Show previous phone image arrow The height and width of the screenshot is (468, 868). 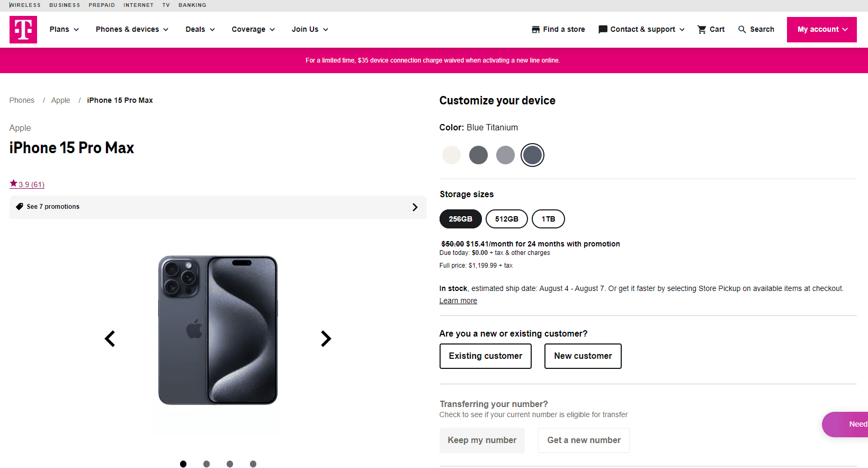click(110, 339)
